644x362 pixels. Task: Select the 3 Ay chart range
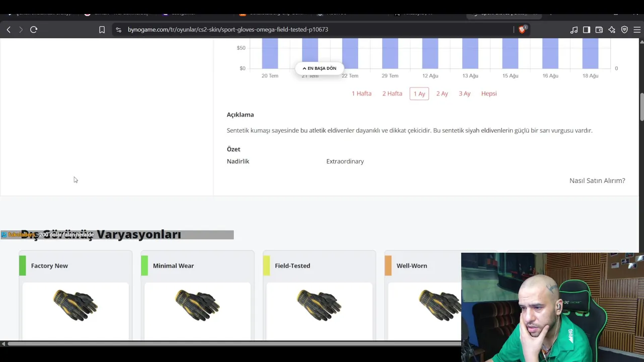click(464, 94)
